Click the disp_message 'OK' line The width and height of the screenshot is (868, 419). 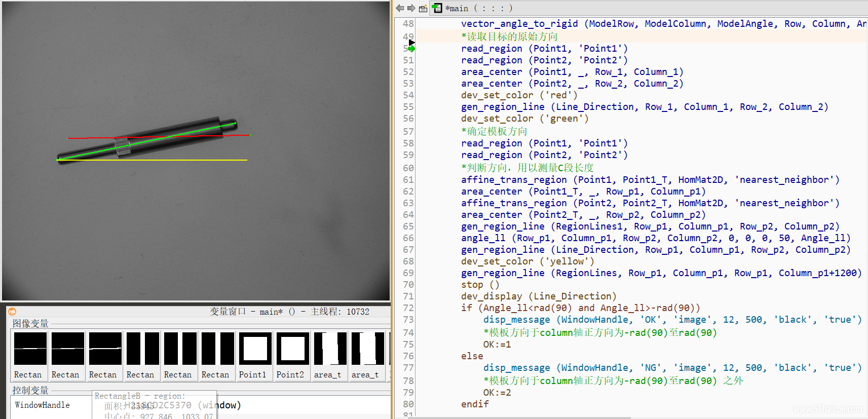672,320
